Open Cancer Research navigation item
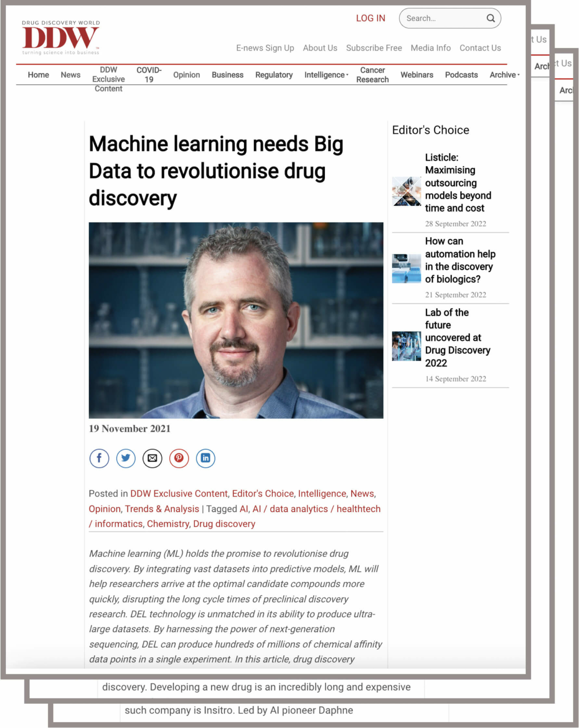The height and width of the screenshot is (728, 579). (x=372, y=75)
